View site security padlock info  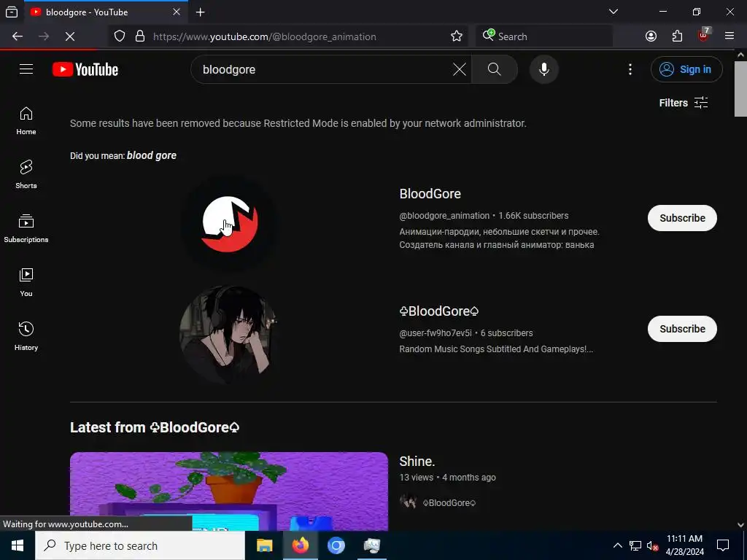(x=140, y=36)
